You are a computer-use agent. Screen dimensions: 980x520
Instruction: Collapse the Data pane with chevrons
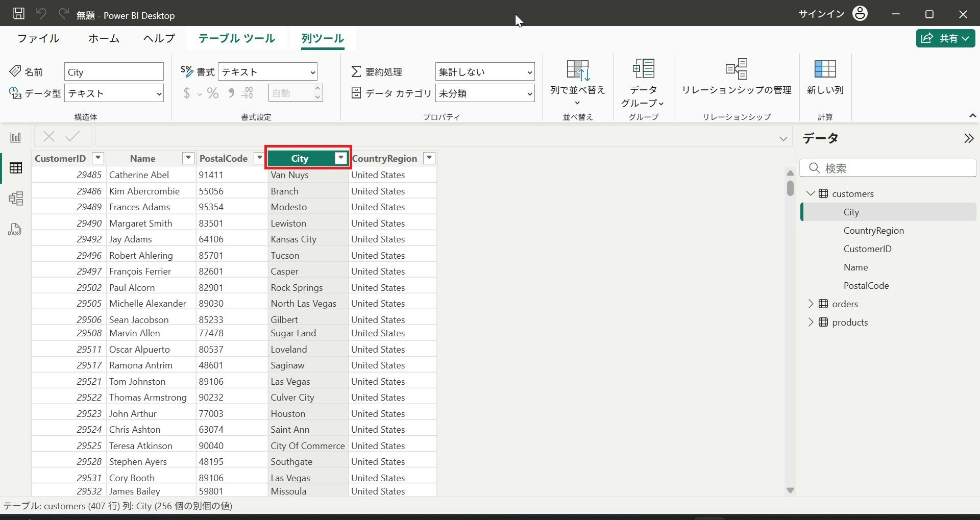click(x=968, y=138)
